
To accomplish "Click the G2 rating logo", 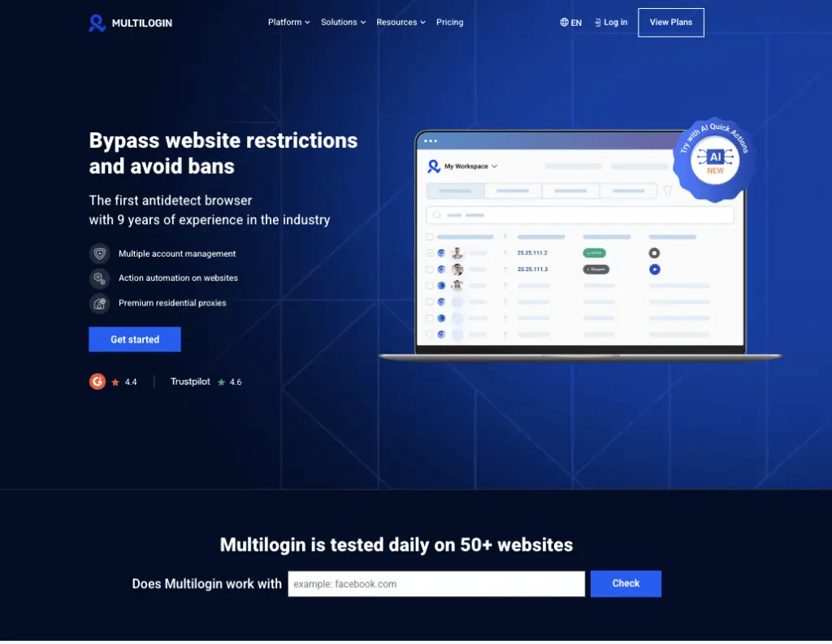I will pyautogui.click(x=97, y=382).
